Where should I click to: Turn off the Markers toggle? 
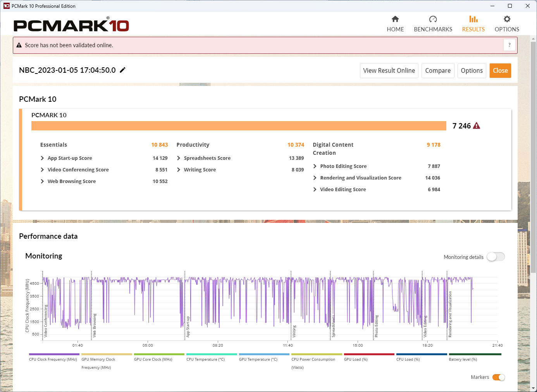499,377
